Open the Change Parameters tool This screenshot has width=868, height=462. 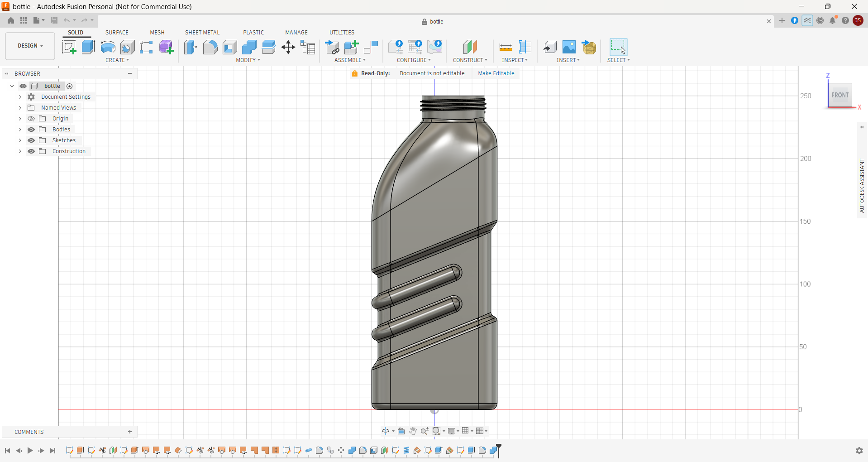[x=308, y=47]
